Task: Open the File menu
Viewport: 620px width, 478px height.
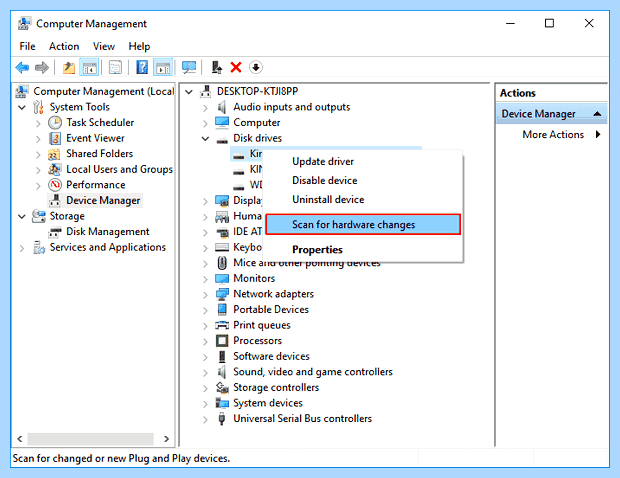Action: (27, 46)
